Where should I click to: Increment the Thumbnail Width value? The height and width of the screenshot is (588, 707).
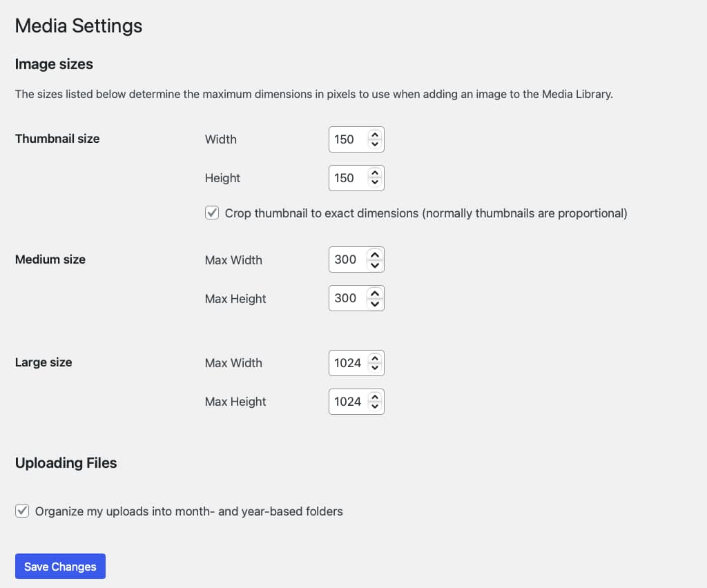374,135
